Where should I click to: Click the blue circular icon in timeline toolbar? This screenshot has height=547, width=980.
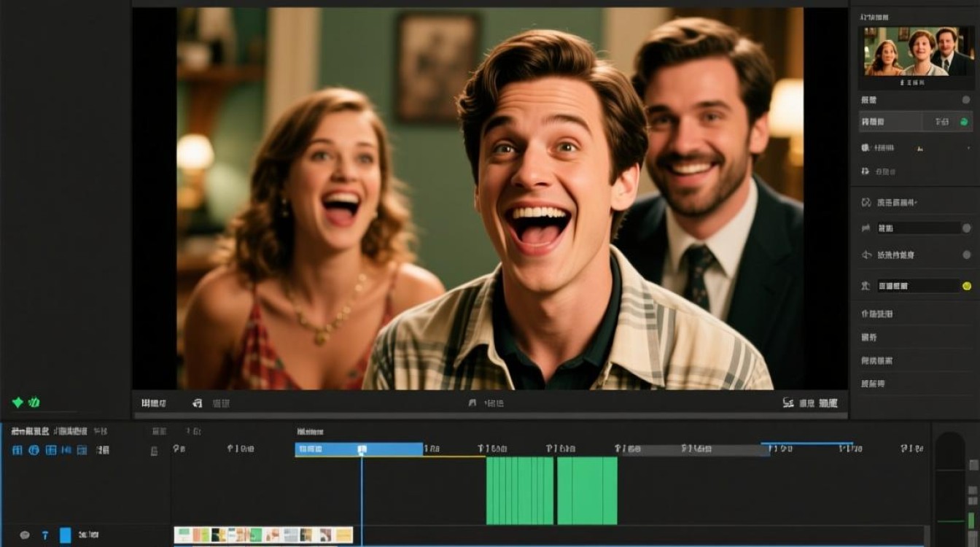coord(34,450)
